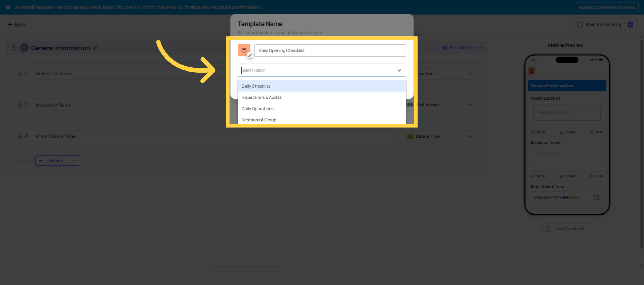
Task: Click the orange template icon in mobile preview
Action: 532,71
